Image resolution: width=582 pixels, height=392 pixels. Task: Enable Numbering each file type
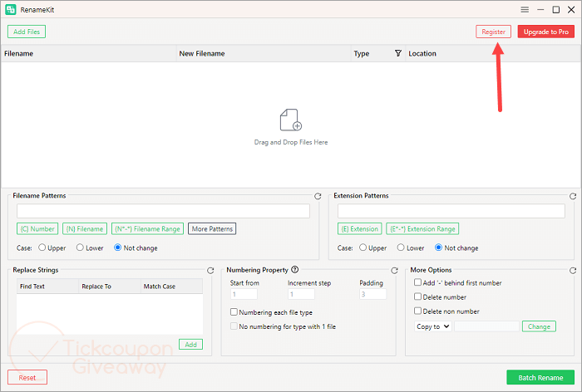coord(234,312)
